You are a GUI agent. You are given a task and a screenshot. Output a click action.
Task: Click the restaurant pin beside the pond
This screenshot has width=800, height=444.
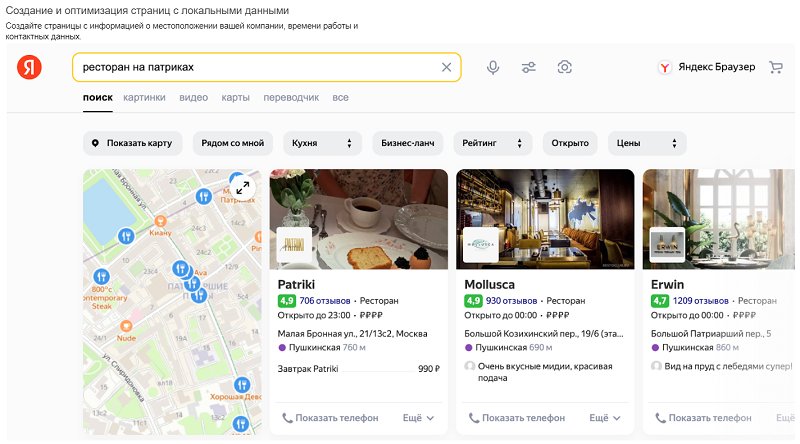[x=126, y=236]
